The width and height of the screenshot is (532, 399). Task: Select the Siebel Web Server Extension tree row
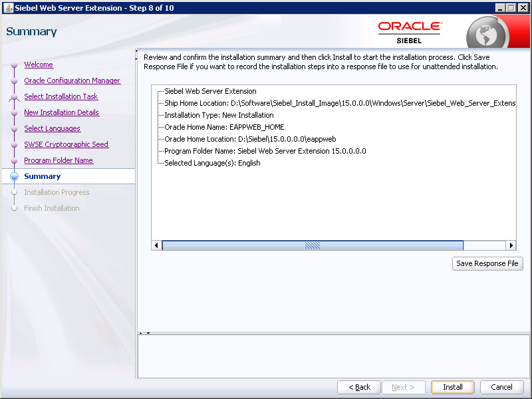point(210,91)
